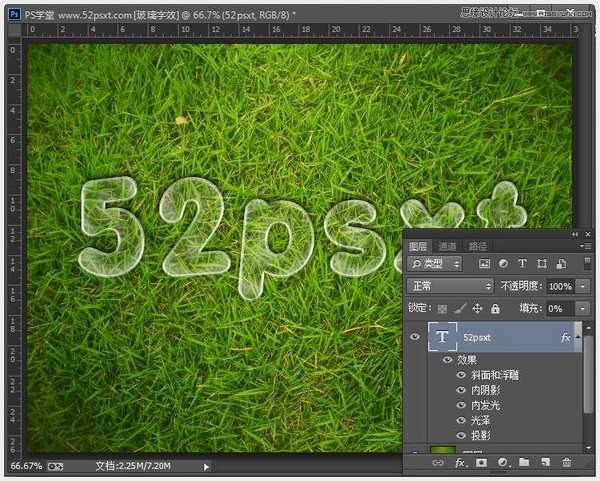Click the lock position move icon
This screenshot has width=600, height=481.
pos(477,309)
